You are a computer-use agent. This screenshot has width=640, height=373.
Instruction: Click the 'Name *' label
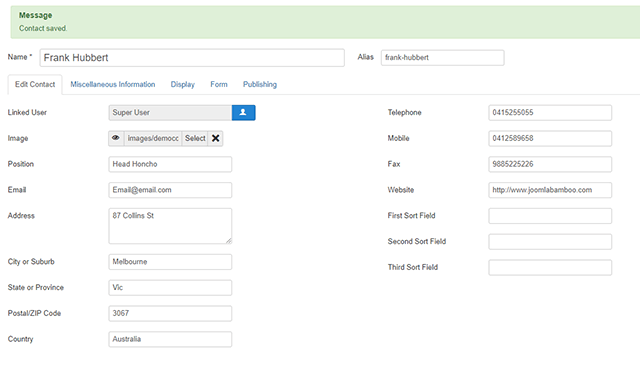(20, 57)
